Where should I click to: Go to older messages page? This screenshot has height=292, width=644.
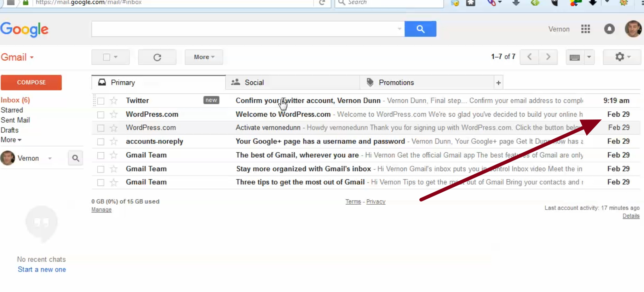point(548,57)
